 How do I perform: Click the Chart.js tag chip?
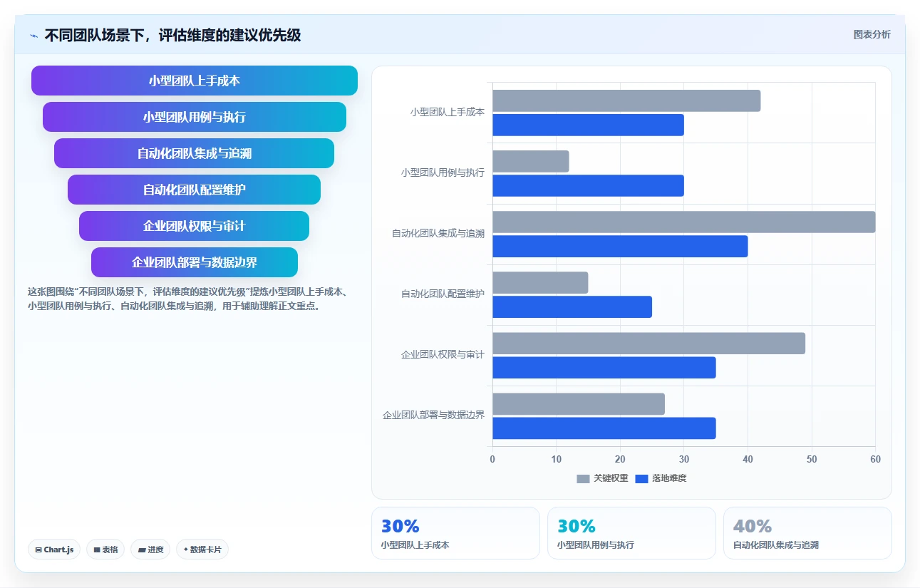click(x=54, y=550)
